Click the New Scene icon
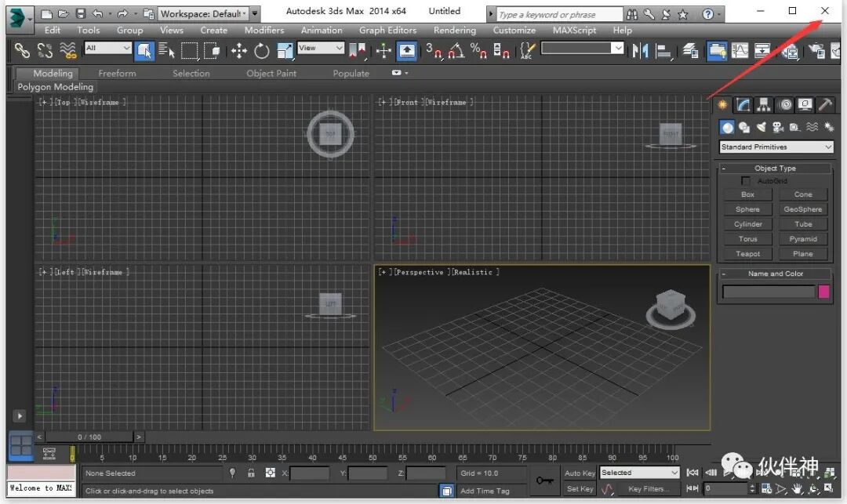The width and height of the screenshot is (847, 504). pos(47,14)
